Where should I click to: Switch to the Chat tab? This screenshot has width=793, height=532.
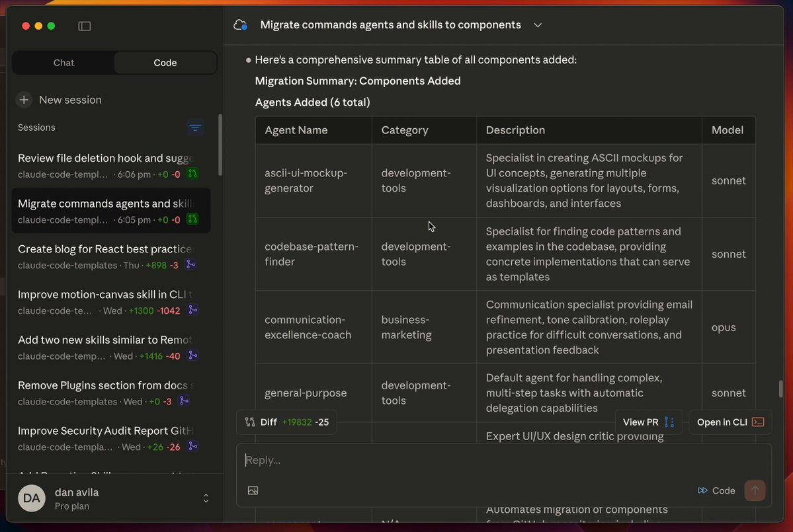(x=63, y=63)
